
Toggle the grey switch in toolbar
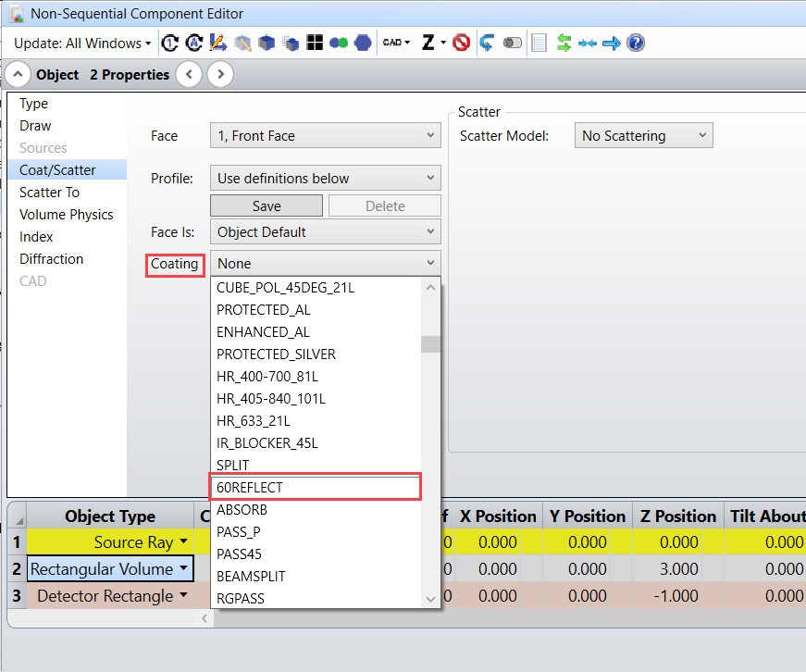tap(512, 44)
